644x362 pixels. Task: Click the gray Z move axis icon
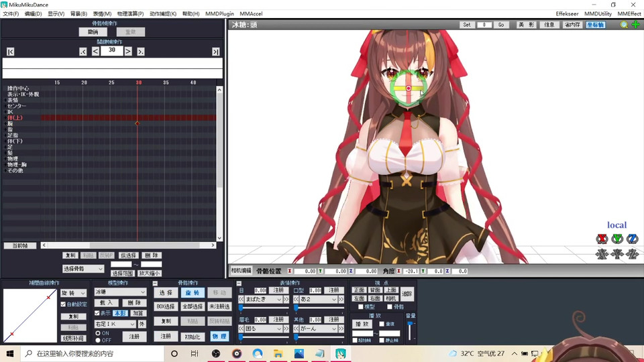[x=633, y=254]
